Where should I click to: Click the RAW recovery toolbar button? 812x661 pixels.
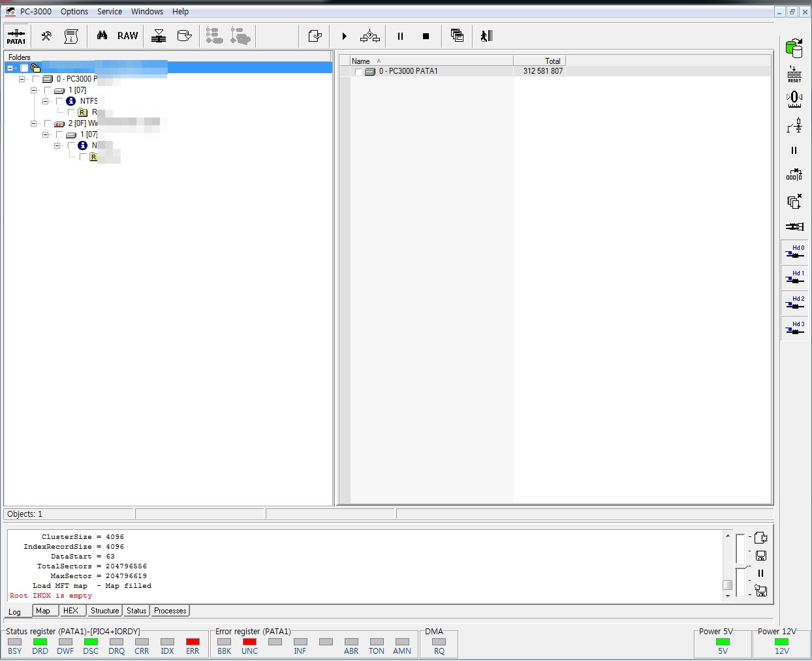click(128, 36)
